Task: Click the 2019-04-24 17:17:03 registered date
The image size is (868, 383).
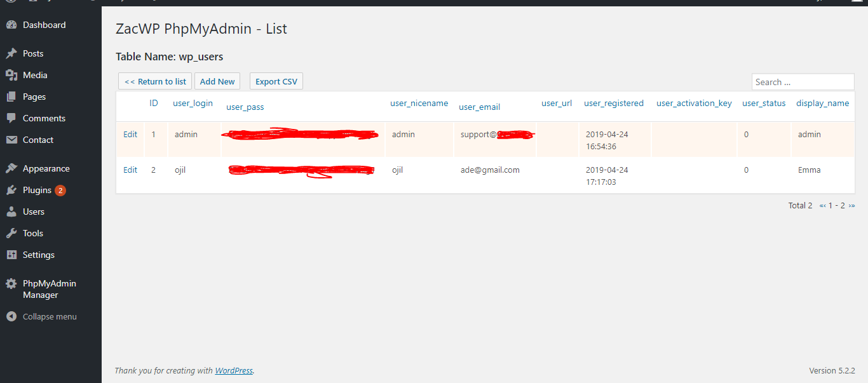Action: click(x=607, y=176)
